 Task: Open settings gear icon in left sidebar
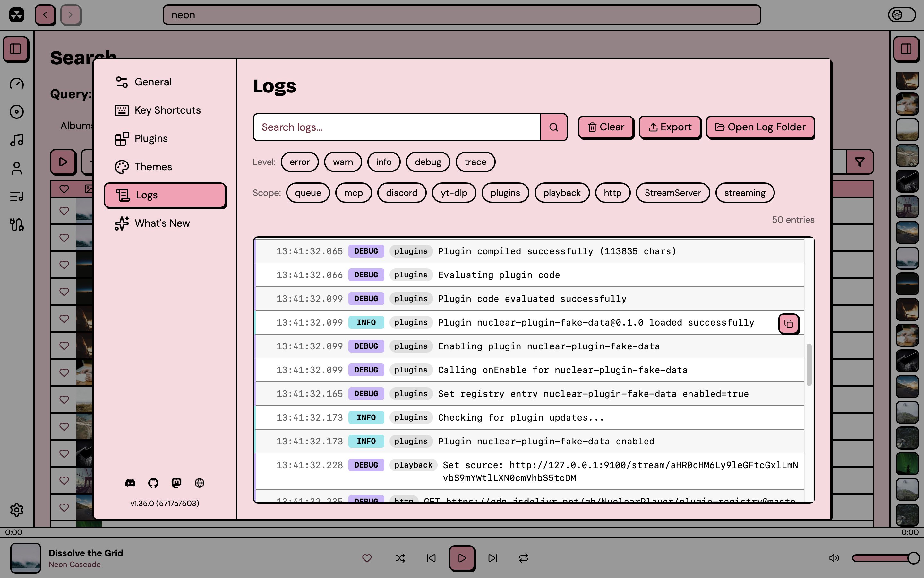[x=16, y=510]
